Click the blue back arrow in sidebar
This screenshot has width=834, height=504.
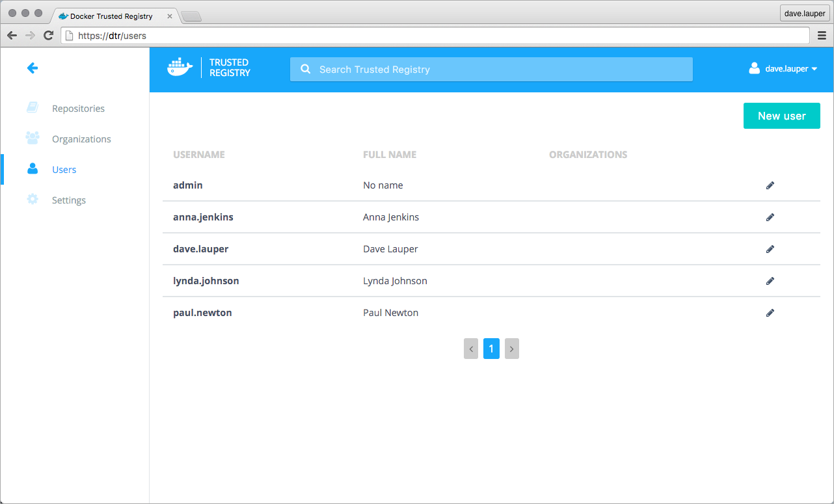point(33,68)
